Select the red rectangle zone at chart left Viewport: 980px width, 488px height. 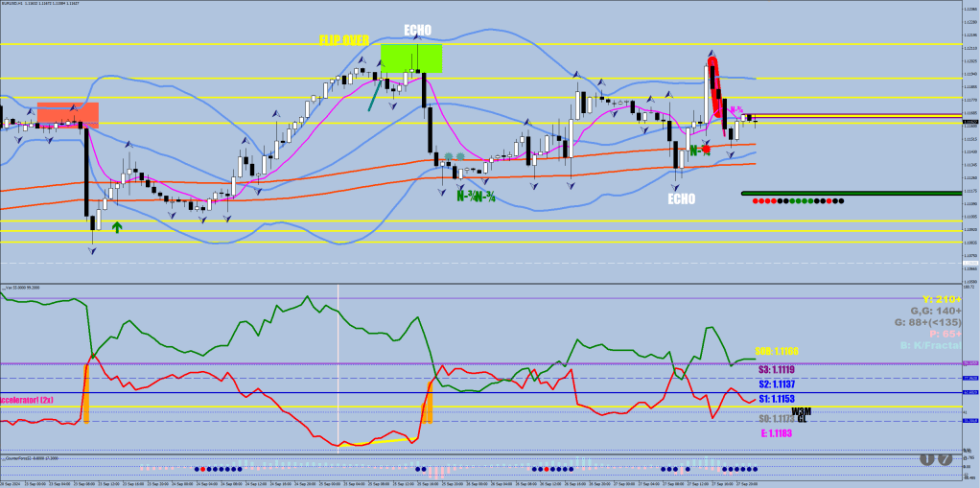tap(67, 114)
